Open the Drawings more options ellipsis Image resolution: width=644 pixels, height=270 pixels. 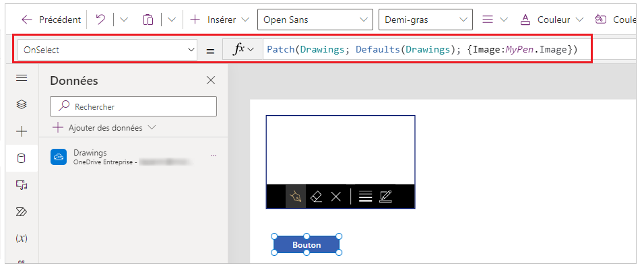coord(213,156)
